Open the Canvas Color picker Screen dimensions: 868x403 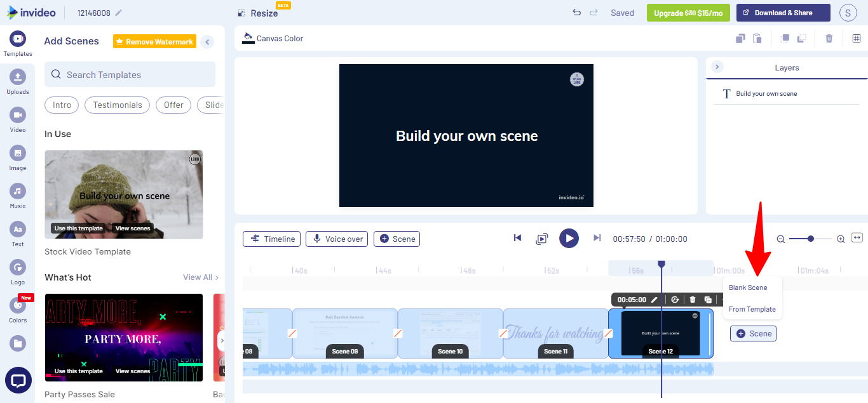point(273,38)
